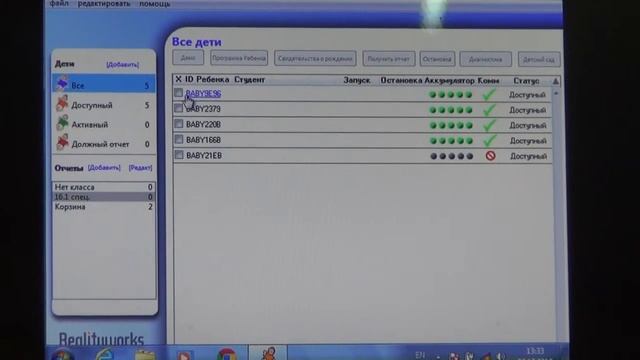Sort by the 'ID Ребенка' column header

click(x=207, y=80)
